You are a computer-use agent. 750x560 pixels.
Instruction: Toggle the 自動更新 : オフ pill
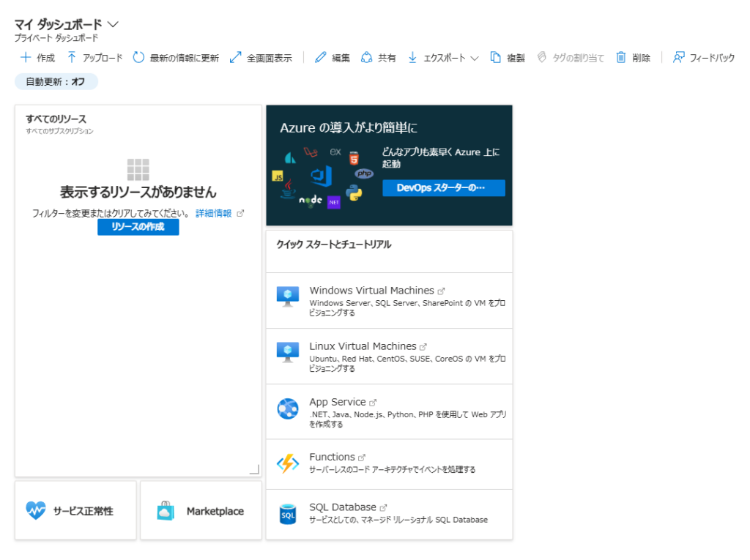tap(56, 82)
